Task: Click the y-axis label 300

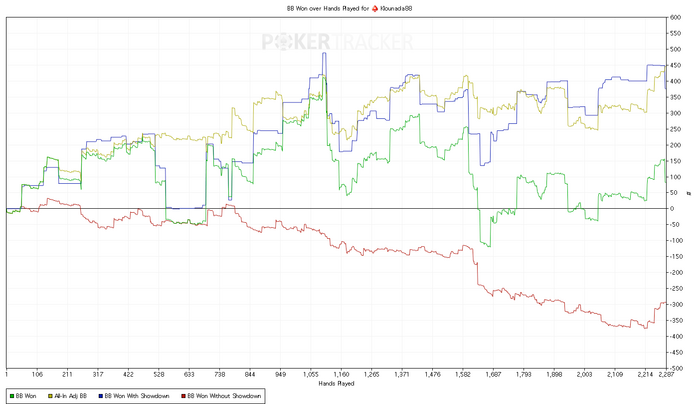Action: (675, 113)
